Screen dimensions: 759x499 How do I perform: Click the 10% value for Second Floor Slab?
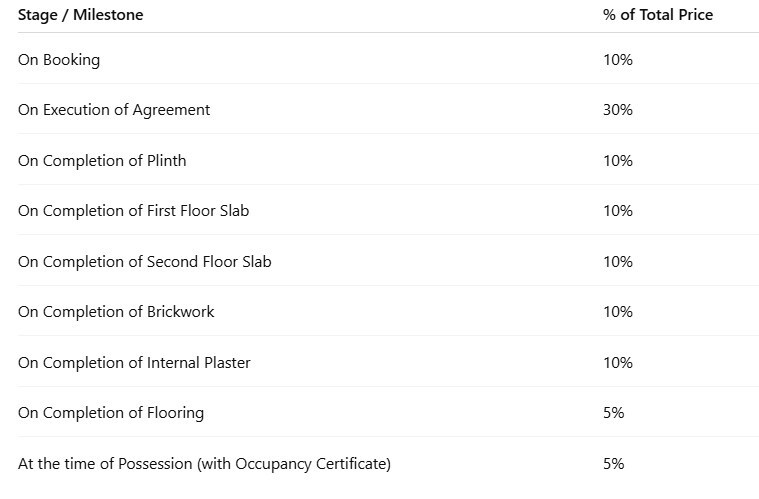[x=618, y=262]
